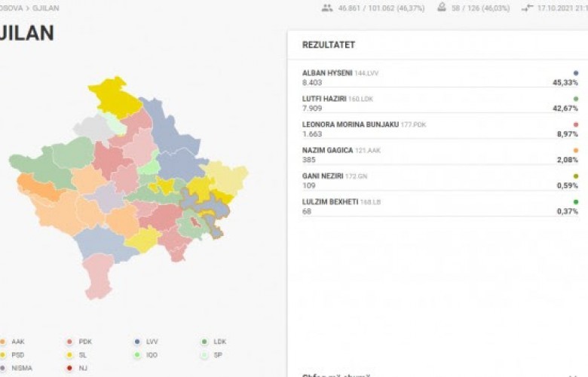Viewport: 588px width, 377px height.
Task: Open the REZULTATET results tab
Action: [x=328, y=45]
